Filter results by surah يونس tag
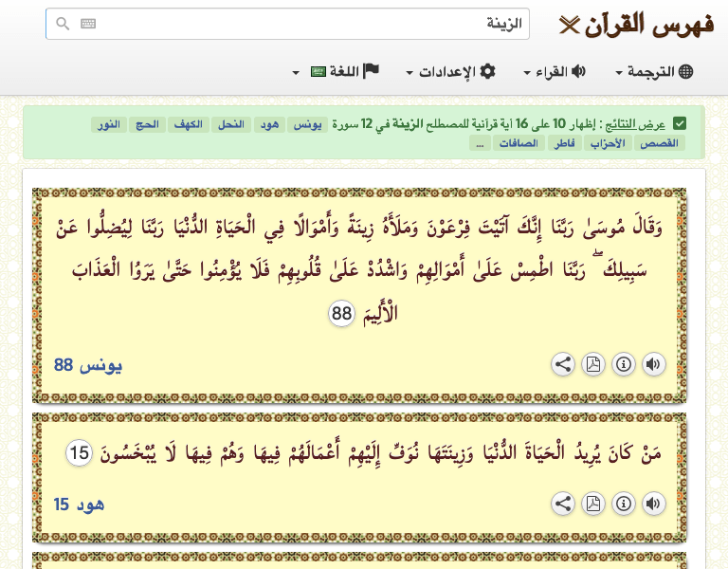Screen dimensions: 728x569 click(306, 125)
